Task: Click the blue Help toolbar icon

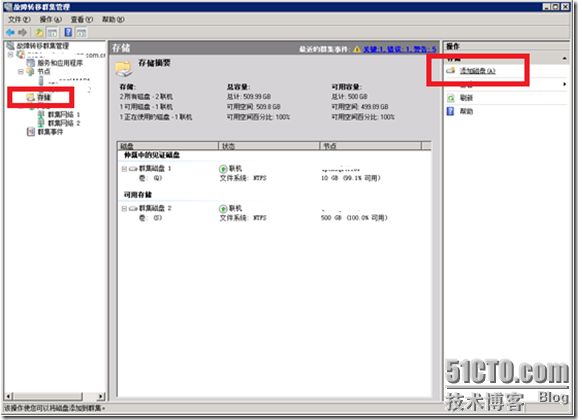Action: pos(68,32)
